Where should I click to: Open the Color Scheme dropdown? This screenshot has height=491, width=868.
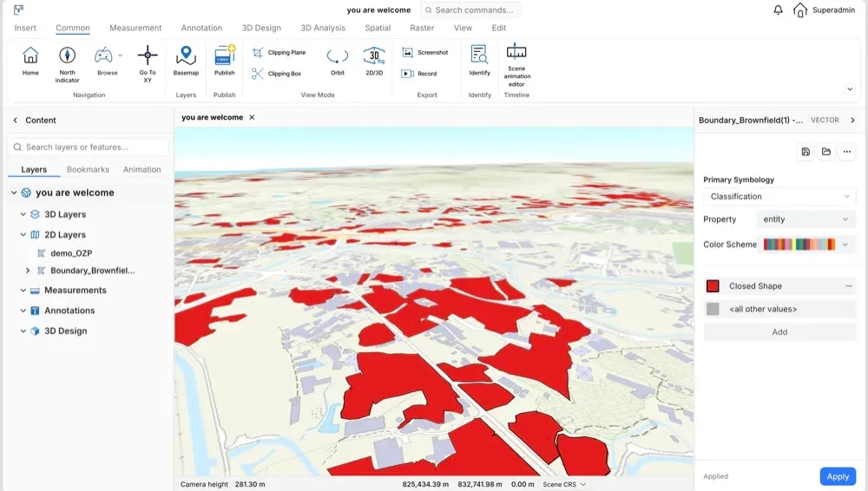click(845, 244)
